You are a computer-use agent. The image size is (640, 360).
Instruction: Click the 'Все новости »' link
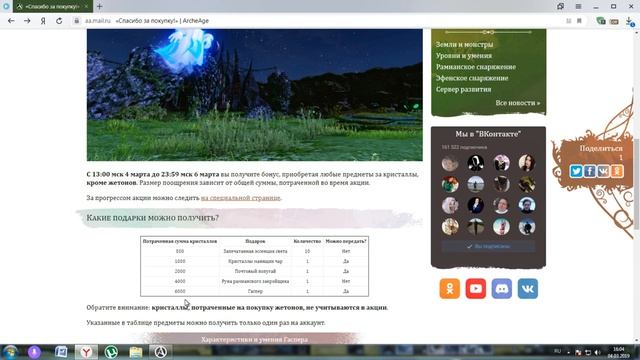tap(518, 103)
